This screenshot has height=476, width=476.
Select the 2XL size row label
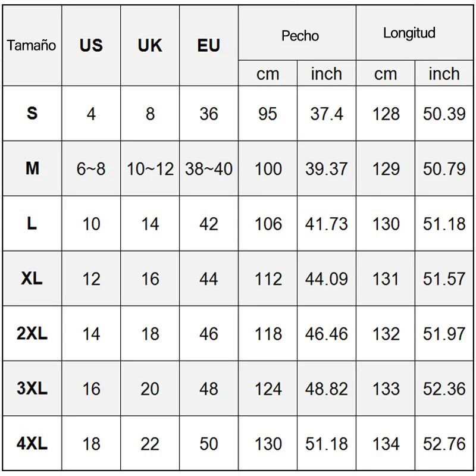click(x=32, y=333)
